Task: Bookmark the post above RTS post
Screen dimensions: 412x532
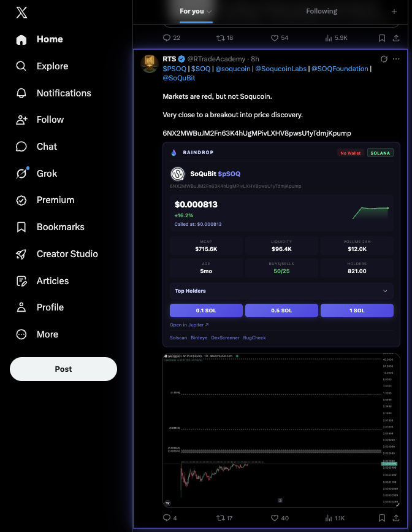Action: [382, 38]
